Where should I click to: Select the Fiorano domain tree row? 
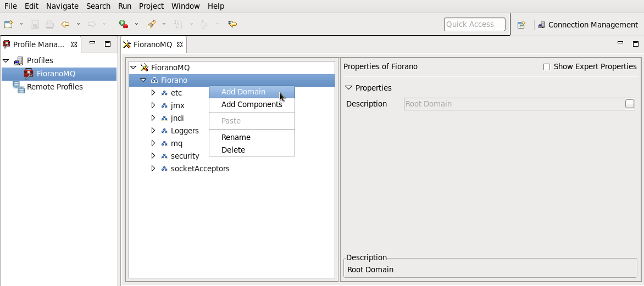[232, 80]
